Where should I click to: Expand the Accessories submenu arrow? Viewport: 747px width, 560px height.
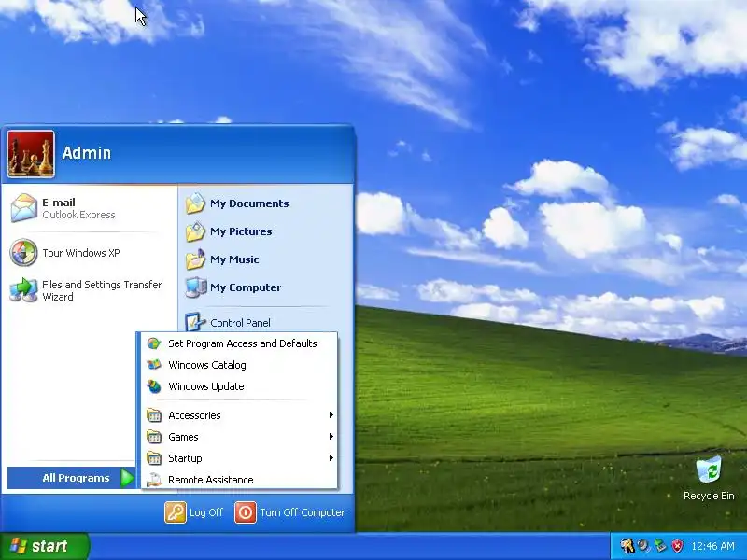point(331,415)
